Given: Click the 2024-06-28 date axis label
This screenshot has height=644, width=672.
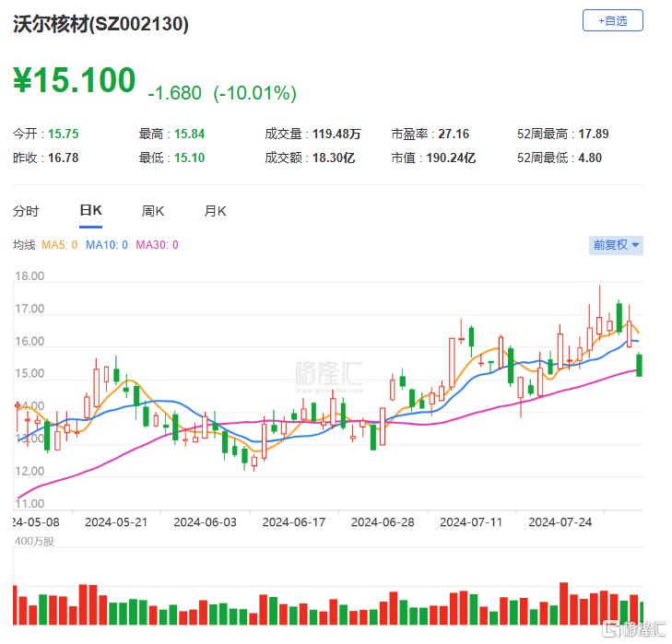Looking at the screenshot, I should pos(383,521).
